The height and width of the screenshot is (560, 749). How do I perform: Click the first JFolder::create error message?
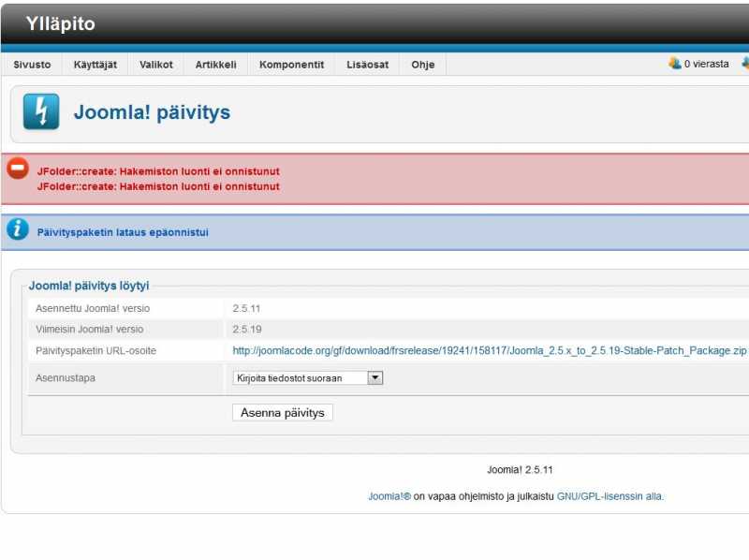[x=157, y=171]
